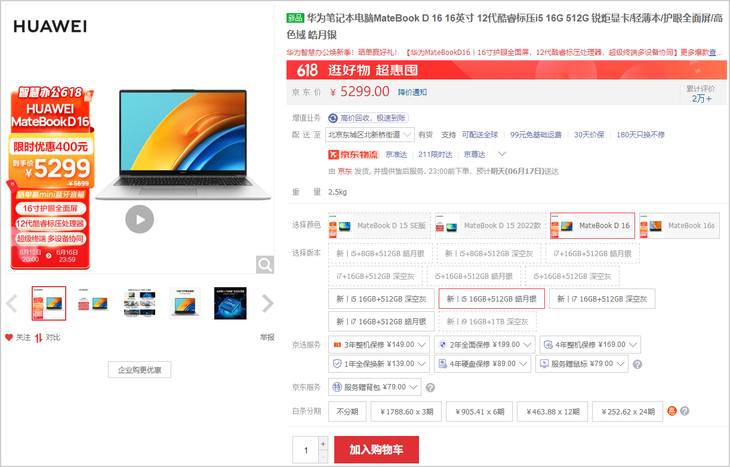Click the 对比 compare icon

[x=39, y=338]
